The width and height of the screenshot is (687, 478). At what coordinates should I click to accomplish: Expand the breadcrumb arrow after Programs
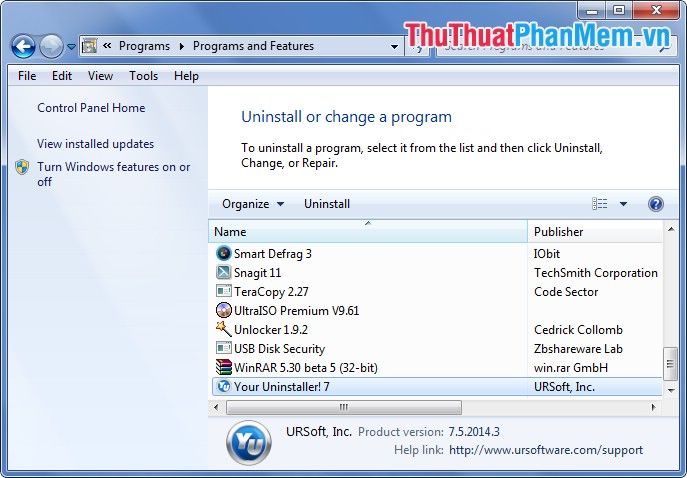point(181,46)
